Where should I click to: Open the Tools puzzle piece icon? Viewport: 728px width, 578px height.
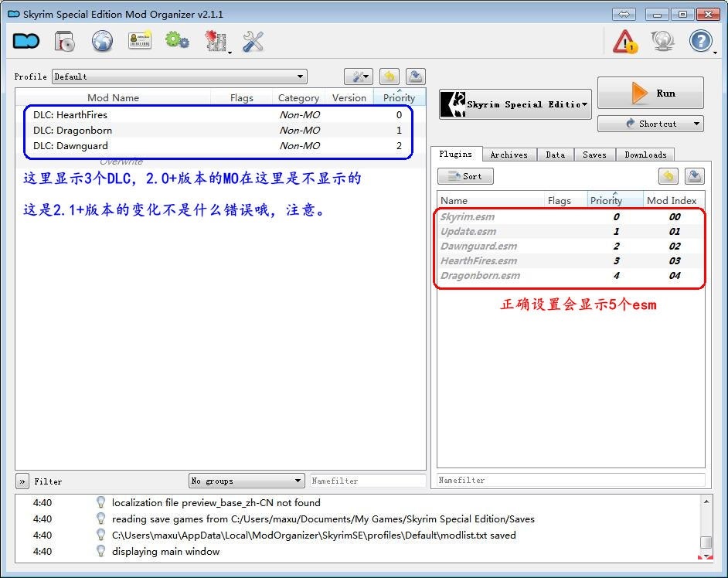click(x=215, y=41)
